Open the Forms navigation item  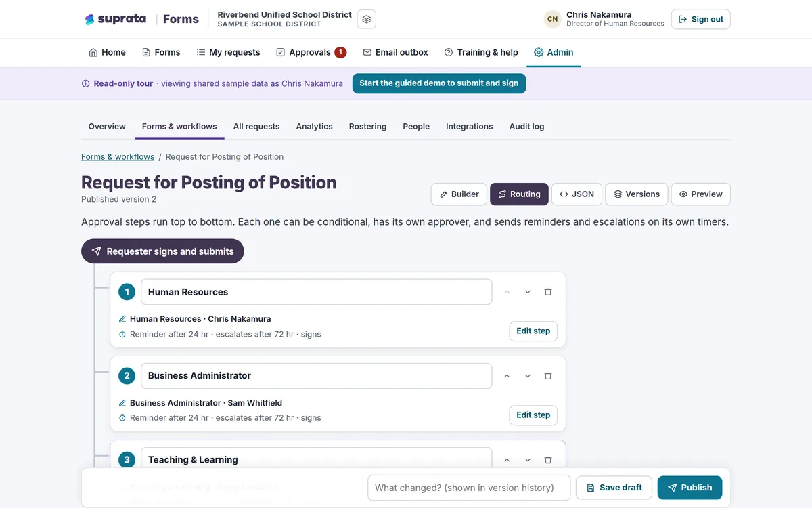point(161,52)
